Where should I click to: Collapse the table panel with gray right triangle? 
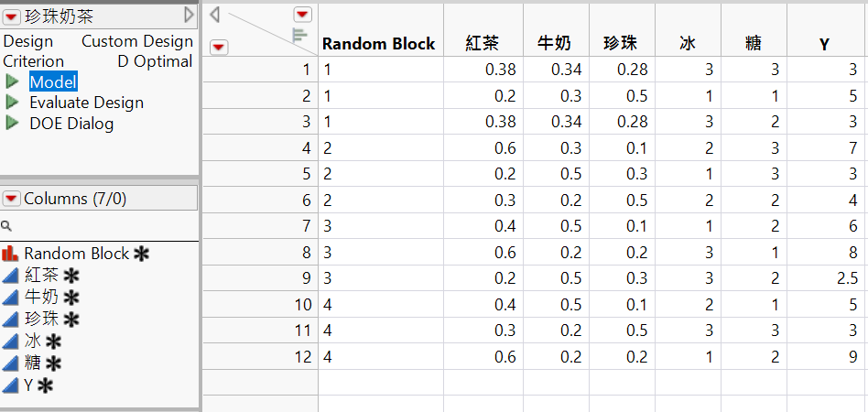(189, 15)
